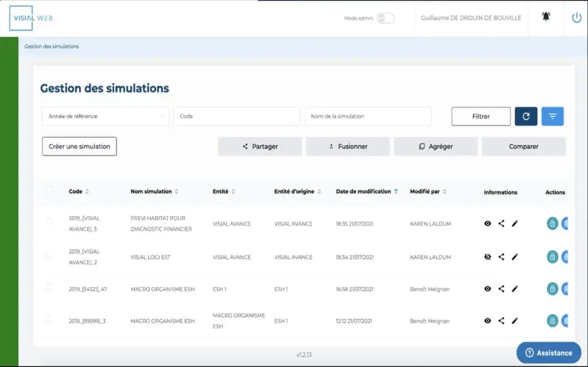Click the lock icon for VISIAL LOGI EST
588x367 pixels.
(x=552, y=257)
